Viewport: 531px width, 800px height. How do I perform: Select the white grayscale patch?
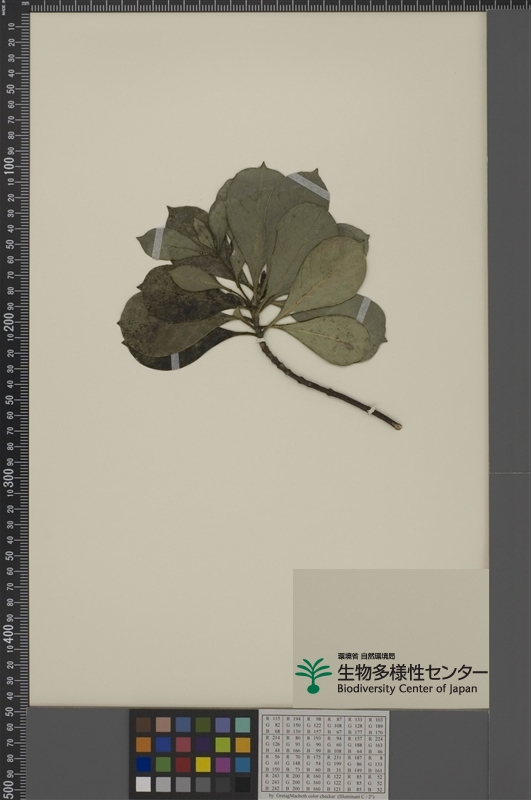tap(143, 784)
